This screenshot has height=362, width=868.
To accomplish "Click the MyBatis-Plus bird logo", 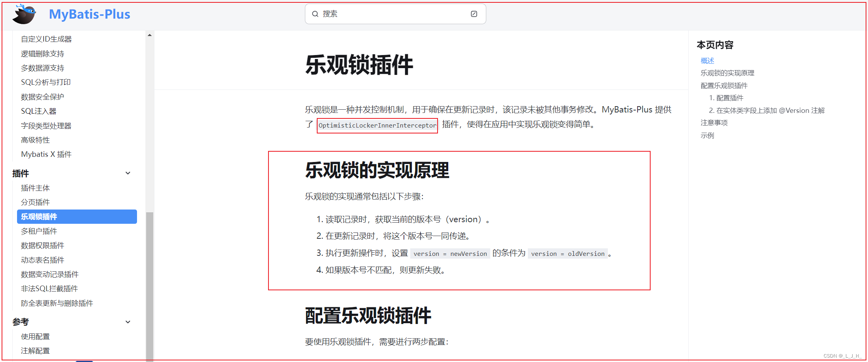I will tap(25, 14).
